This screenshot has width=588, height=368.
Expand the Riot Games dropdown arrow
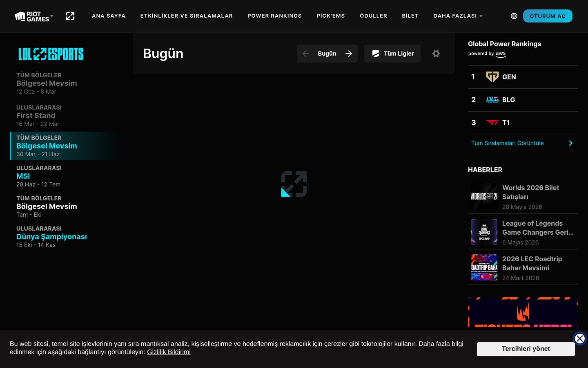click(52, 16)
